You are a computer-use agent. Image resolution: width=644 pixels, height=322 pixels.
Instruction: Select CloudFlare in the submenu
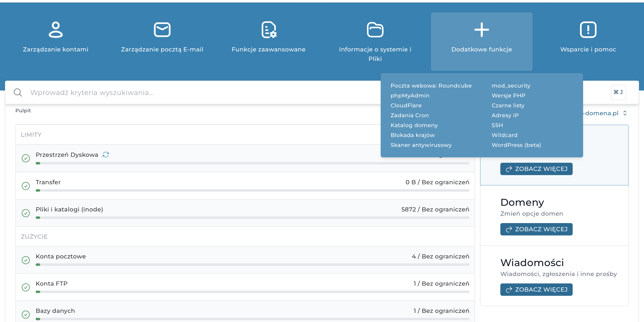pos(406,105)
